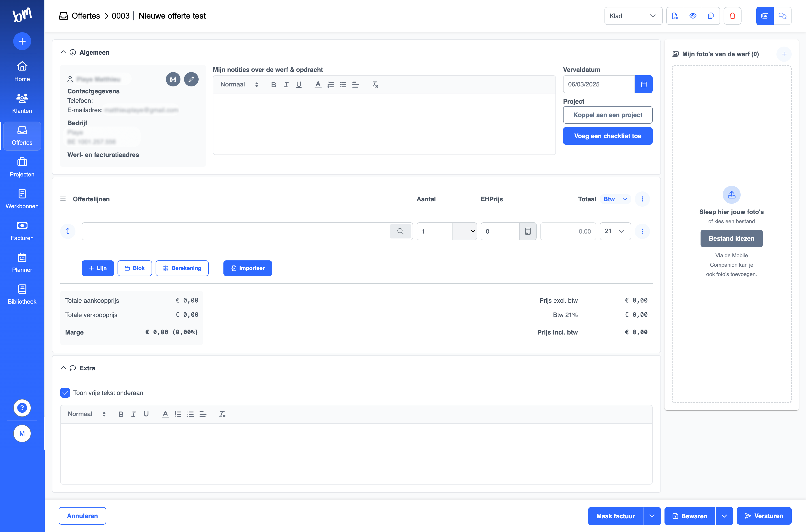Open text color picker in notes toolbar
The image size is (806, 532).
tap(318, 84)
